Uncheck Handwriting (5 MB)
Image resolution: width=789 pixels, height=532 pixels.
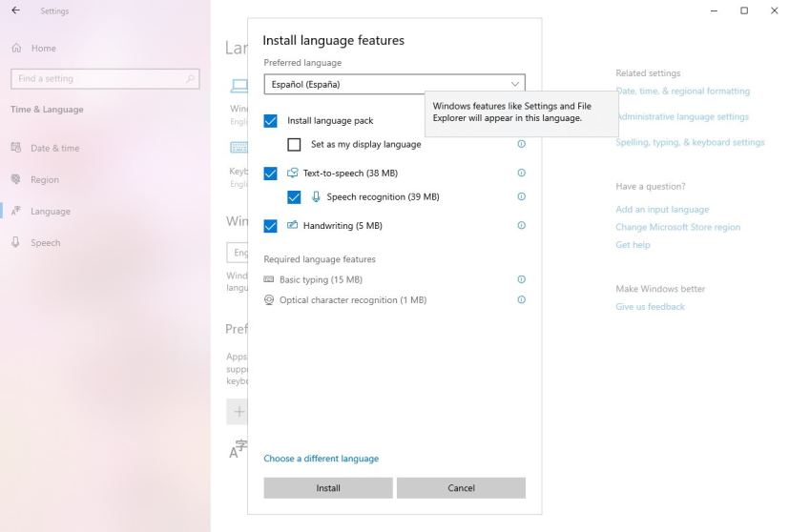point(270,226)
